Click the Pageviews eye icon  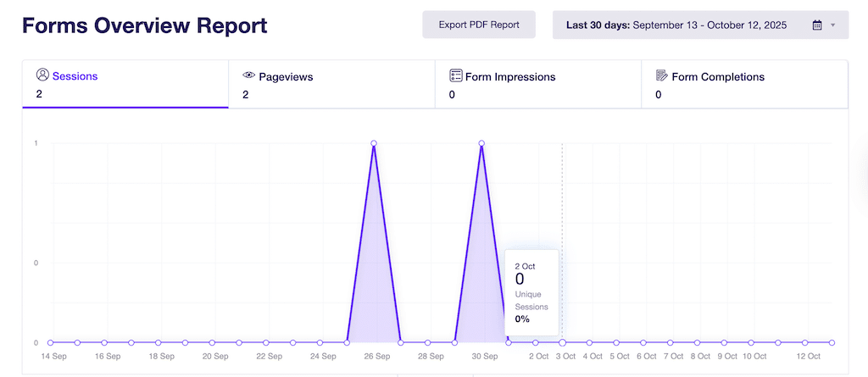249,75
